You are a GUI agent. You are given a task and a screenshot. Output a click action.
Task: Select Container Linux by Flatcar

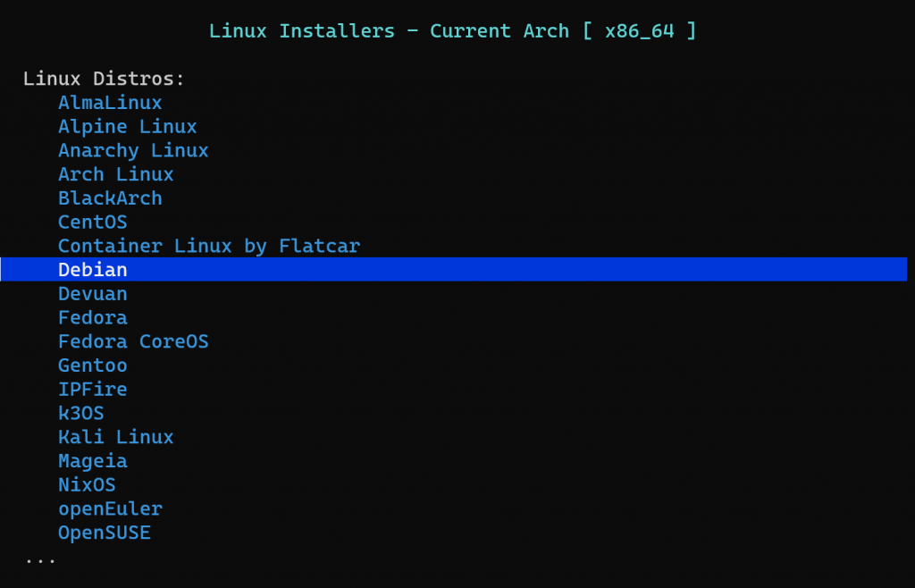208,246
